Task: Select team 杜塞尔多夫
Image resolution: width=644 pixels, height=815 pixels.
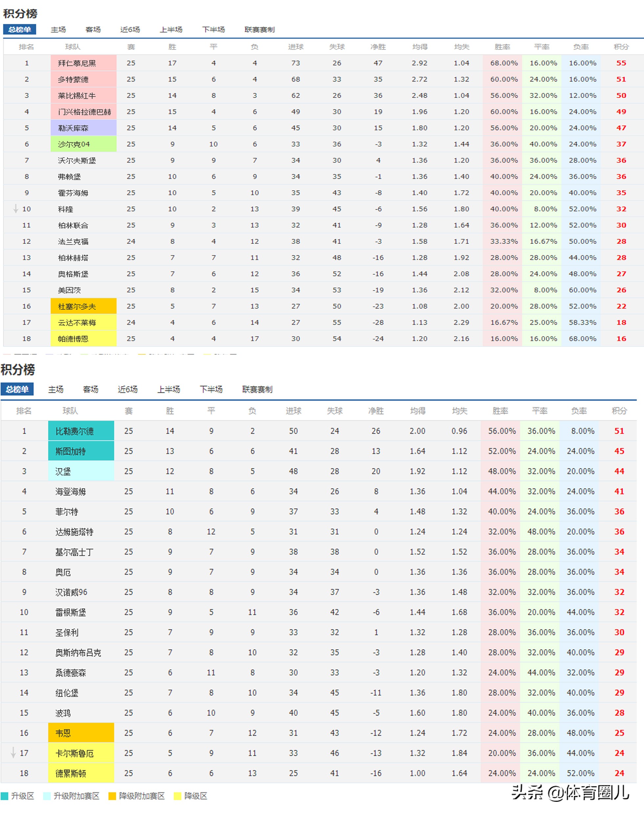Action: click(x=77, y=306)
